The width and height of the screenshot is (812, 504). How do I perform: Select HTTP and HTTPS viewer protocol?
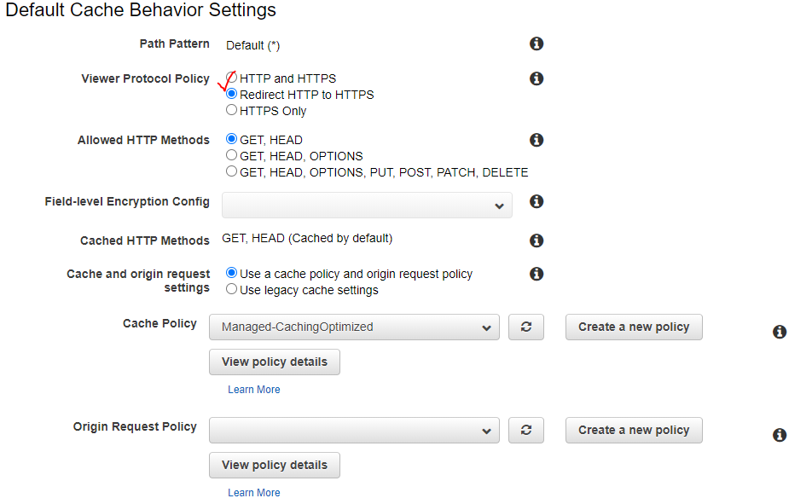[x=231, y=78]
